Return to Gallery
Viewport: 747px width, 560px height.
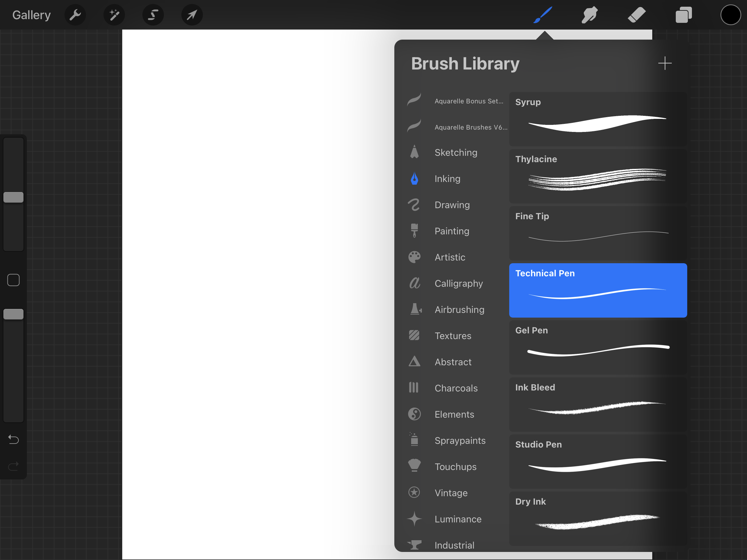(x=32, y=15)
